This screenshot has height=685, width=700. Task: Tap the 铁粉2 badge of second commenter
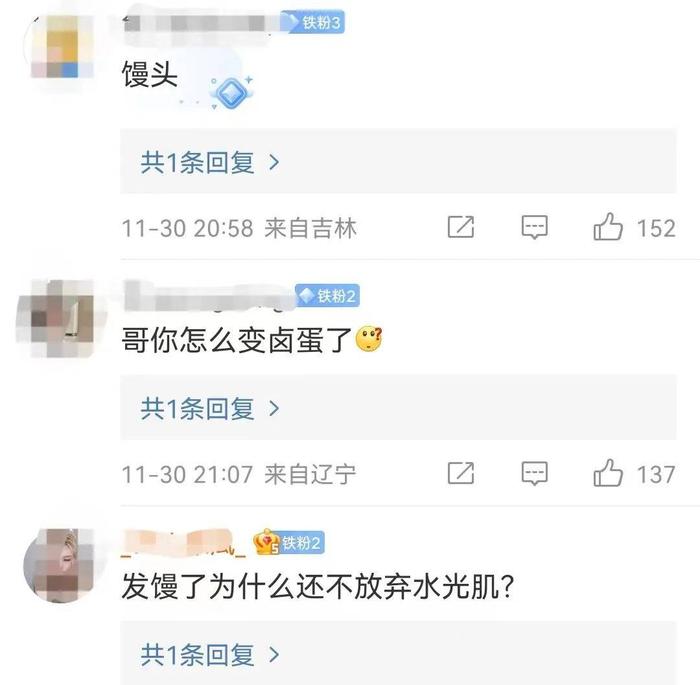pyautogui.click(x=327, y=296)
